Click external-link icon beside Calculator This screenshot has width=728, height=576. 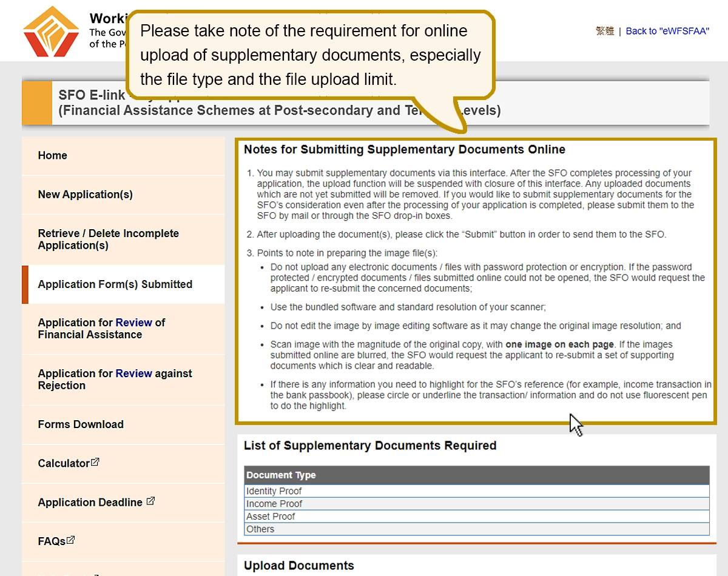tap(95, 462)
